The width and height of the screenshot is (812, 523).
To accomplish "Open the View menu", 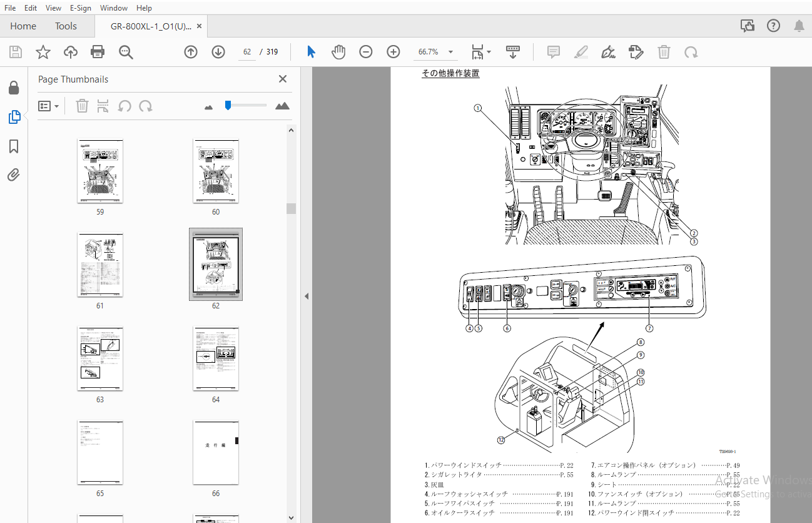I will tap(53, 8).
